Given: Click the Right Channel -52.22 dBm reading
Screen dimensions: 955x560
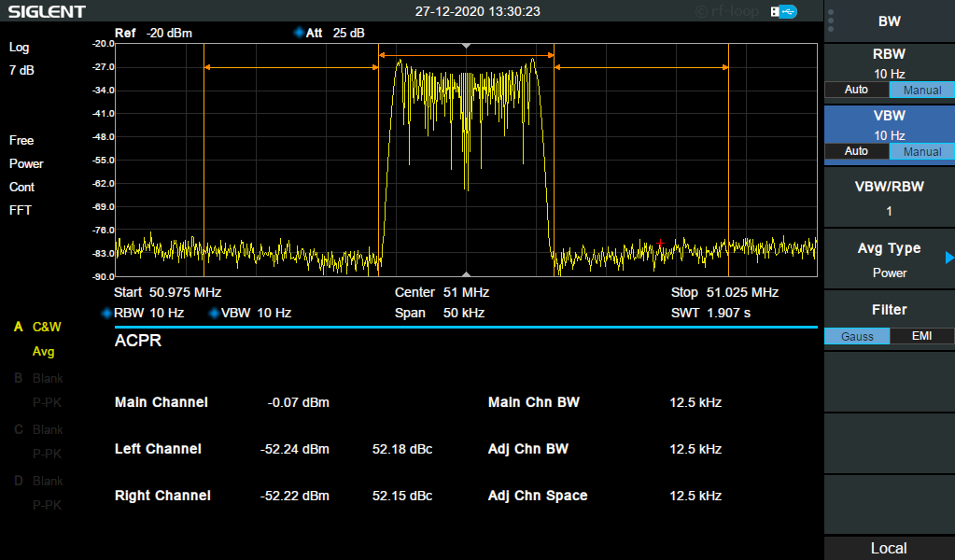Looking at the screenshot, I should click(295, 497).
